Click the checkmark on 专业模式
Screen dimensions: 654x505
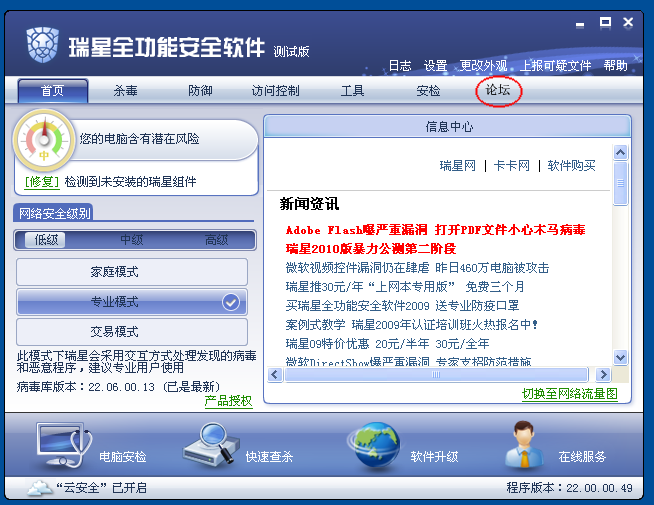click(x=231, y=302)
